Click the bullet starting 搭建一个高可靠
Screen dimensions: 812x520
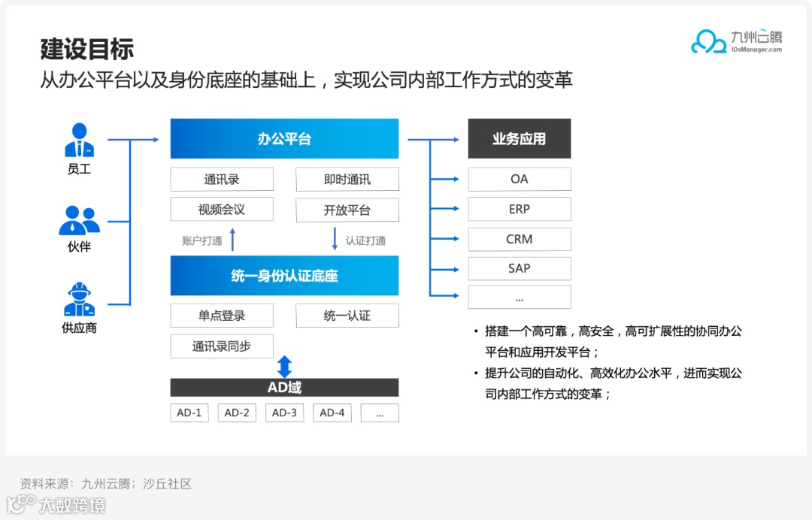click(x=608, y=341)
